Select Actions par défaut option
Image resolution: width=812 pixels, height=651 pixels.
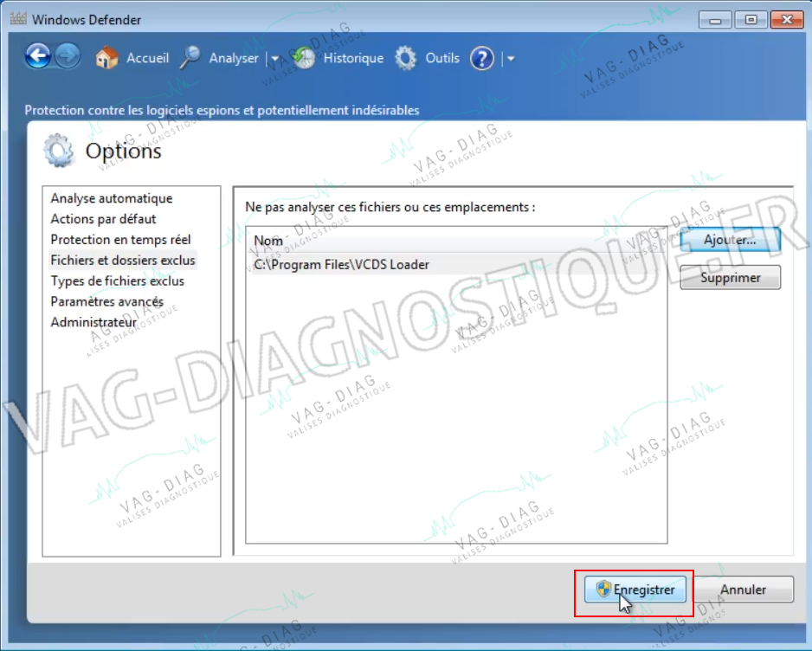point(103,219)
